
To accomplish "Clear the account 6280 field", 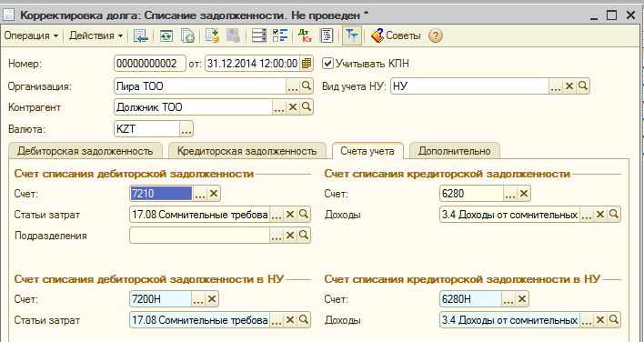I will pos(524,194).
